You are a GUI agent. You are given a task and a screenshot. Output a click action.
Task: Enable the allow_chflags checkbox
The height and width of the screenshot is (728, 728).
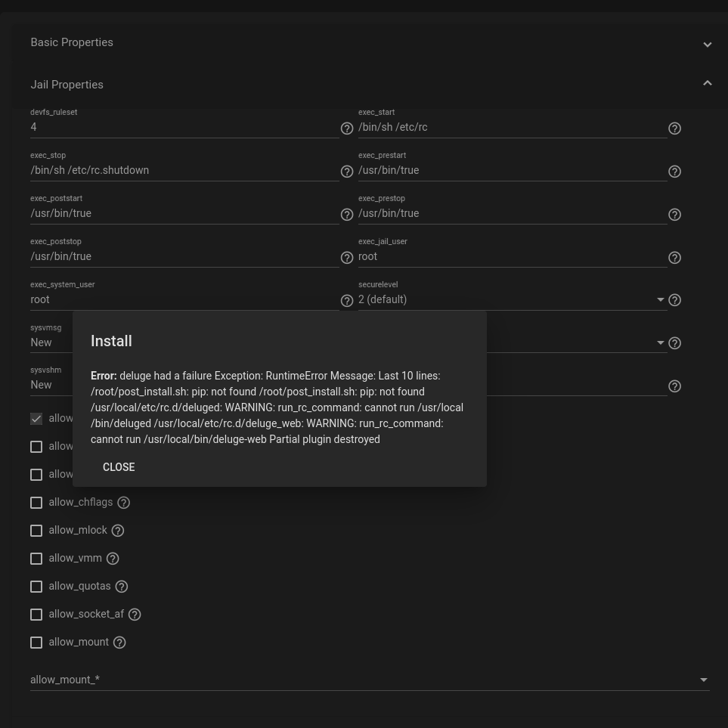(x=36, y=503)
